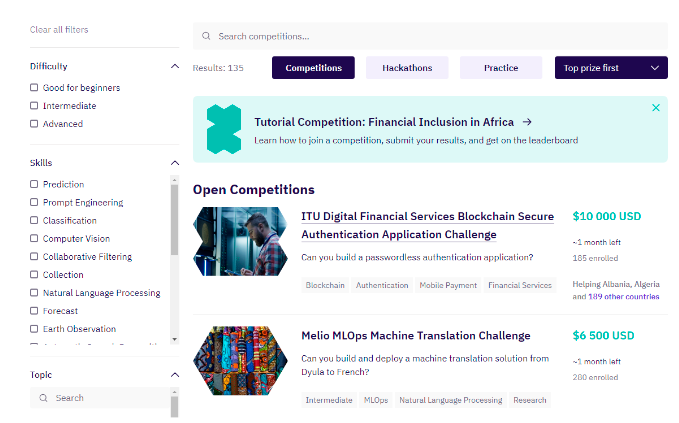Click the Skills list scrollbar thumb
Image resolution: width=679 pixels, height=423 pixels.
pos(175,220)
